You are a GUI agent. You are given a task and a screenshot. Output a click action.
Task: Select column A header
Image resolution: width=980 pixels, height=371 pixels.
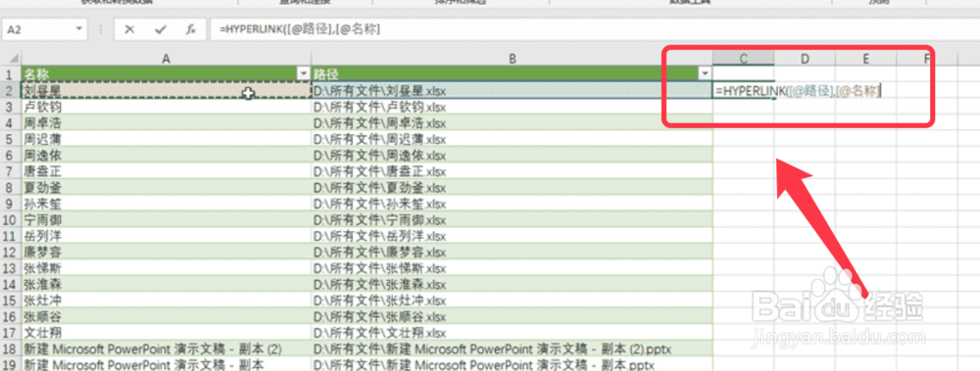[x=167, y=59]
